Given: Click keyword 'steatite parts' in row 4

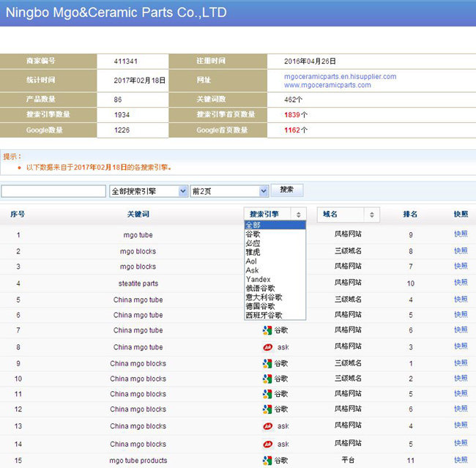Looking at the screenshot, I should click(x=138, y=283).
